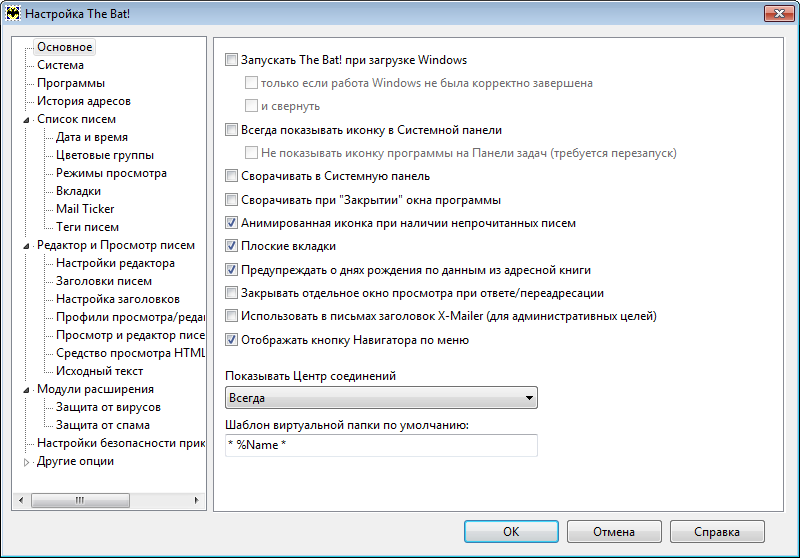Viewport: 800px width, 558px height.
Task: Close the settings dialog window
Action: click(779, 13)
